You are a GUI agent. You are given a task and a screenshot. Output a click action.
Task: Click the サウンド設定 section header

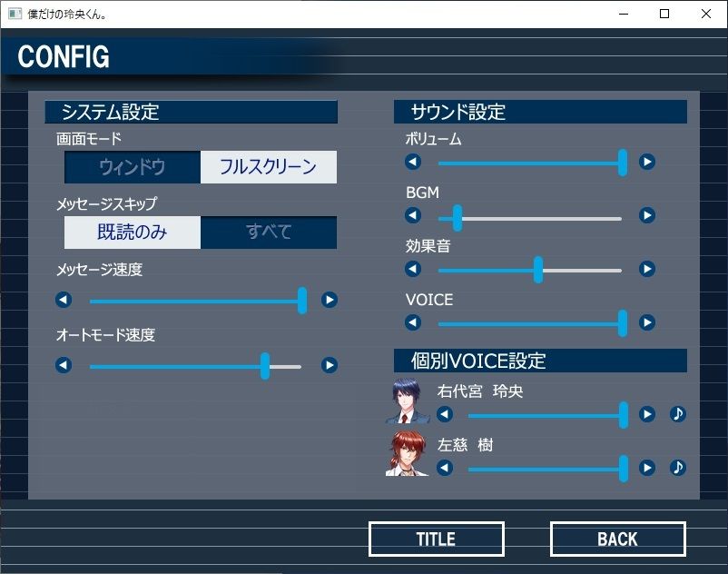point(540,112)
